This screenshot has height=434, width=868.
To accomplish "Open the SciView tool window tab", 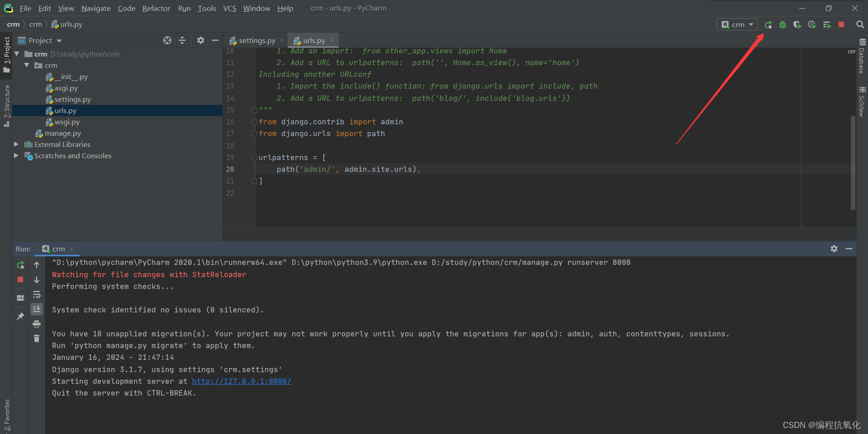I will 862,101.
